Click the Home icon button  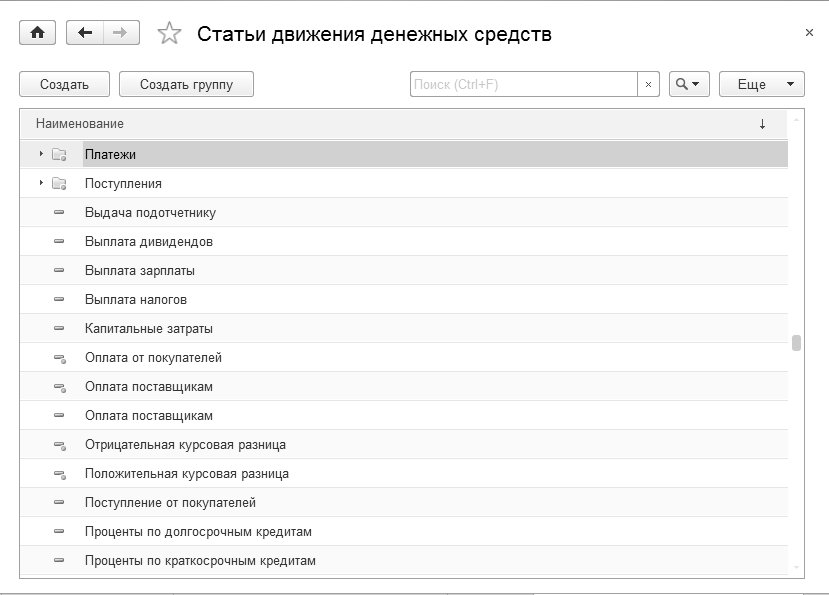pyautogui.click(x=38, y=33)
